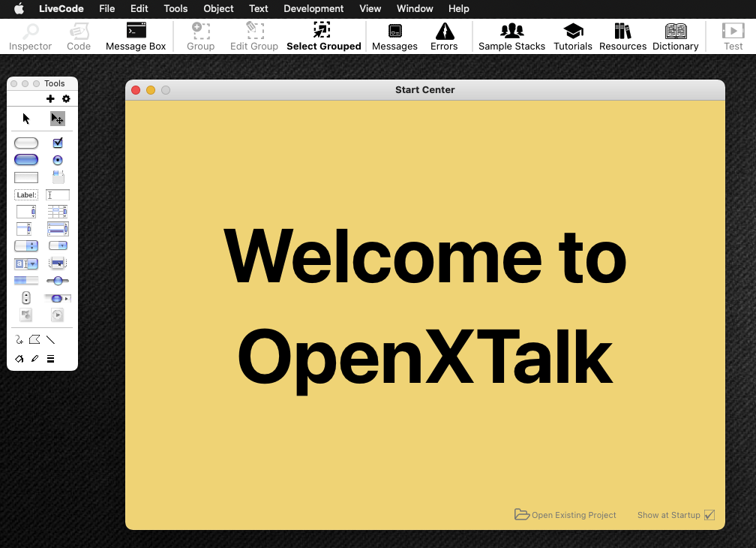Open the Message Box
The width and height of the screenshot is (756, 548).
point(136,37)
